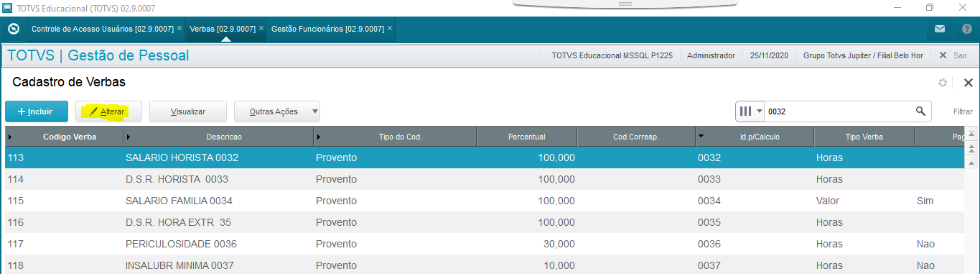
Task: Sort by the Codigo Verba column header
Action: (x=64, y=137)
